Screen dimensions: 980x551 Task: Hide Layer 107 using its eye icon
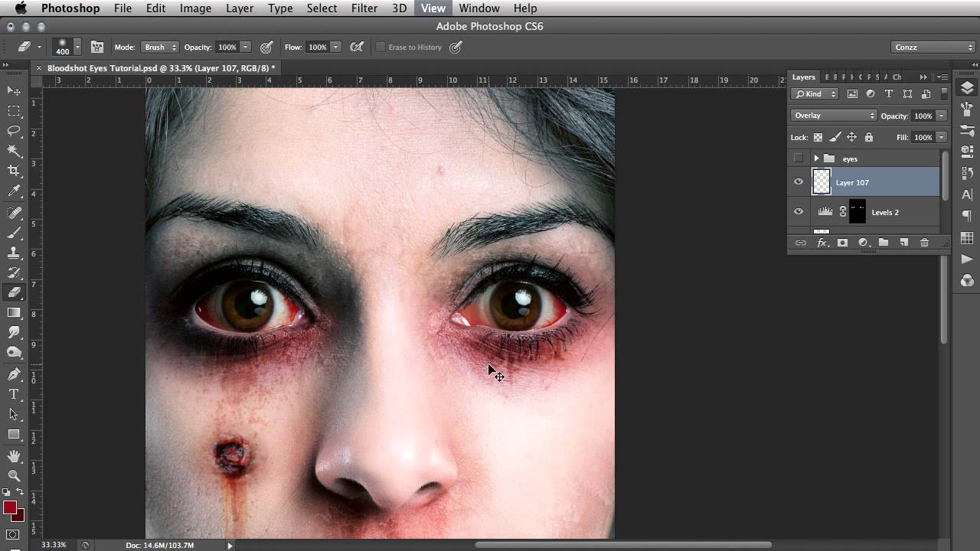[799, 182]
